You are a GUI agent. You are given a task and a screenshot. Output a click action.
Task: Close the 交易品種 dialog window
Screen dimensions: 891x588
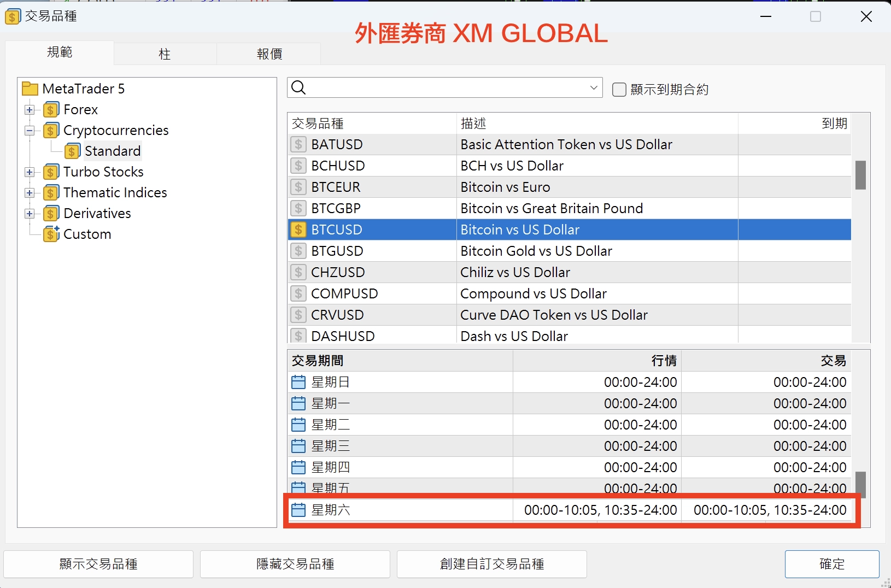(x=866, y=16)
